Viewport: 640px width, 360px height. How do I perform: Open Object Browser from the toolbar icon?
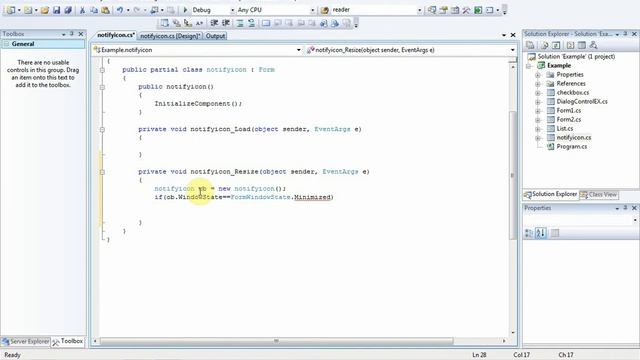455,10
